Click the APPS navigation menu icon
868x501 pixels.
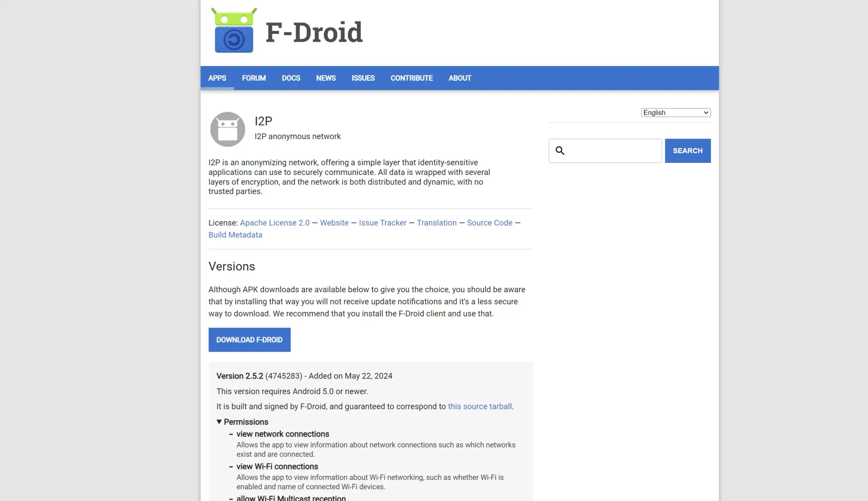coord(217,78)
